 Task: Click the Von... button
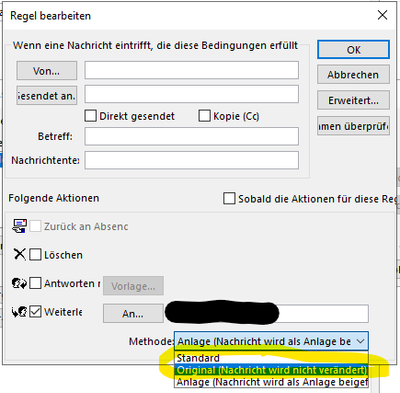pos(47,71)
